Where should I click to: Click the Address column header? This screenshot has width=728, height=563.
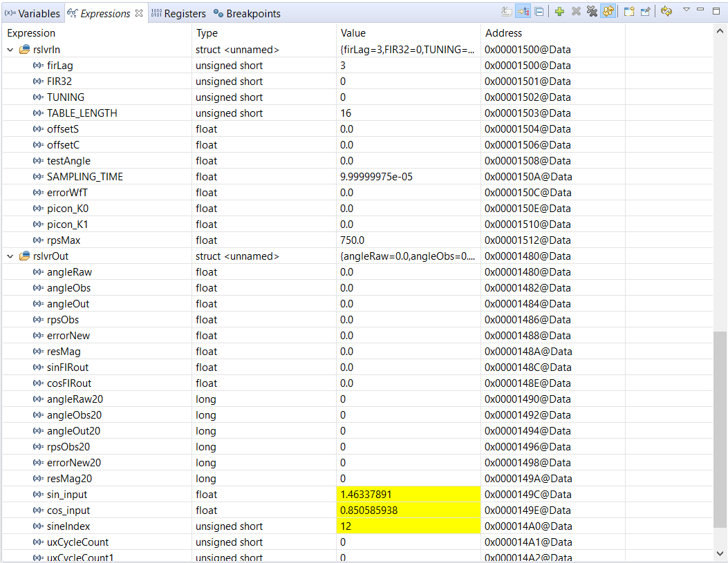(x=503, y=32)
